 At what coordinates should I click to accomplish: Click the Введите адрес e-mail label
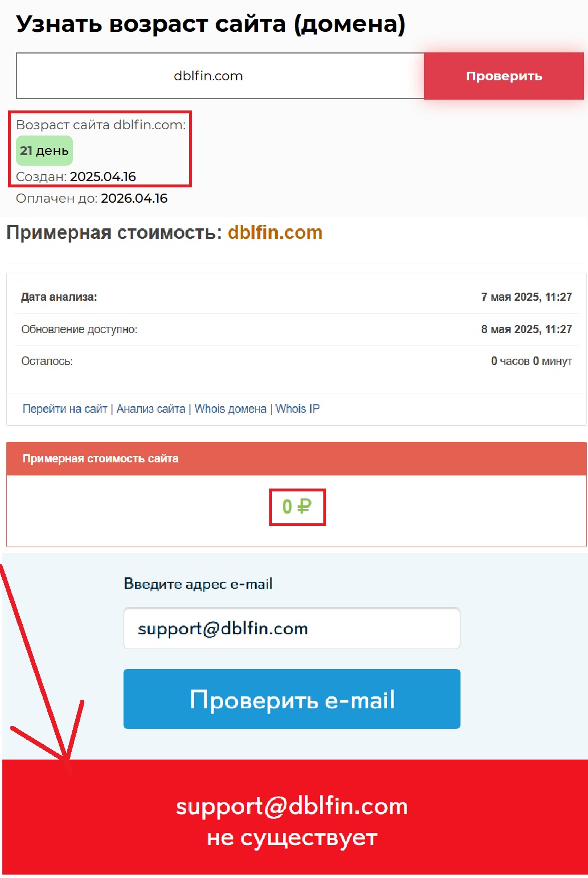tap(198, 584)
